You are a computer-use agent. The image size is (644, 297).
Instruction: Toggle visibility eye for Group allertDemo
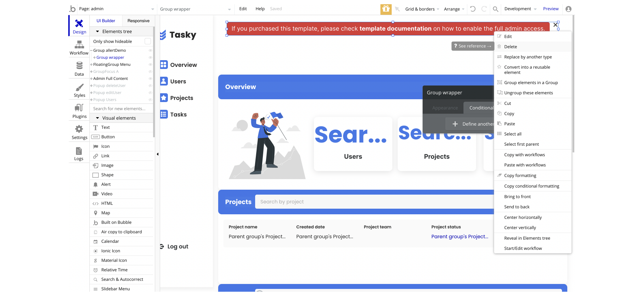[x=150, y=50]
